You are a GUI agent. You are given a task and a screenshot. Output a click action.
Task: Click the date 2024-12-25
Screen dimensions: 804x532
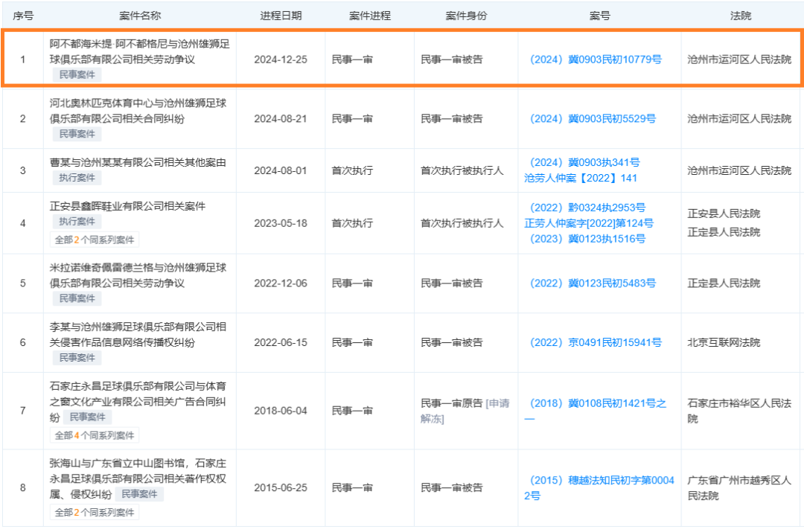(281, 60)
